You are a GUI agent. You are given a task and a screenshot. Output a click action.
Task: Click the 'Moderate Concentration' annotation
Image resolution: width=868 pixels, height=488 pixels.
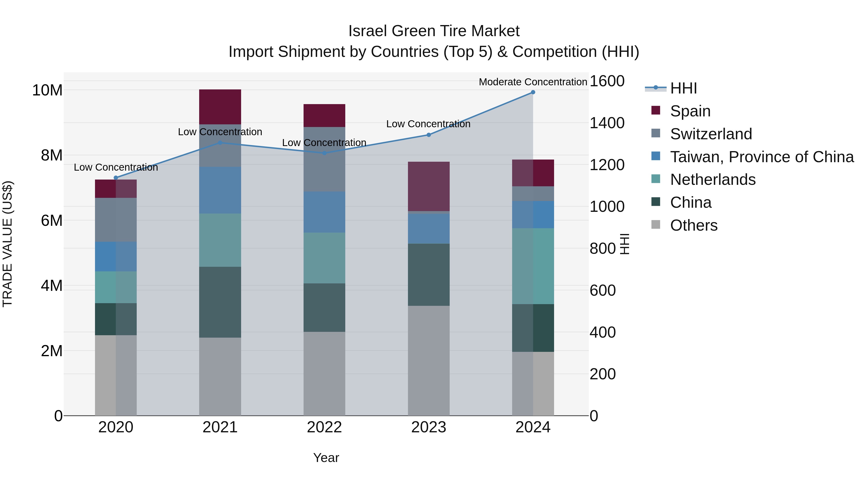533,82
